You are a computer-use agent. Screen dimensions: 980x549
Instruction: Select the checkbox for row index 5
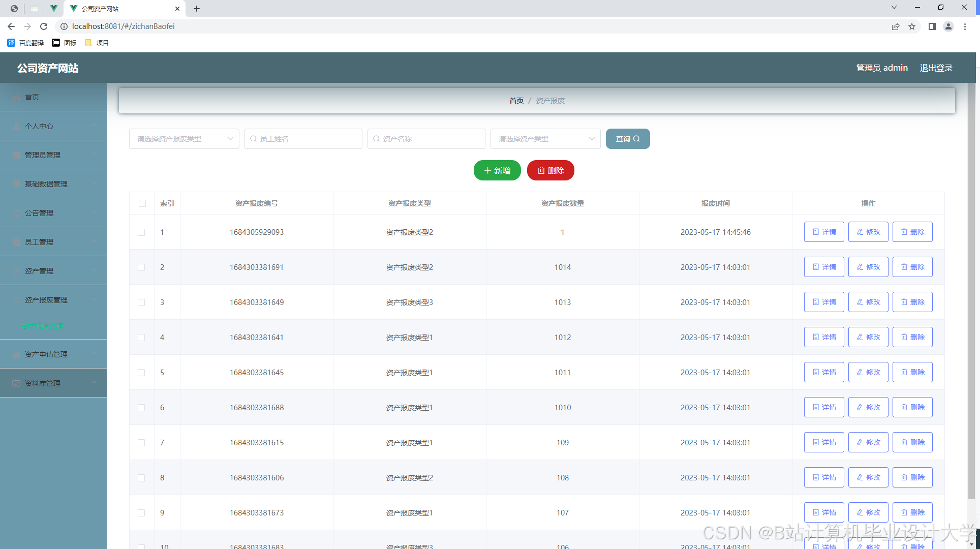pyautogui.click(x=141, y=373)
